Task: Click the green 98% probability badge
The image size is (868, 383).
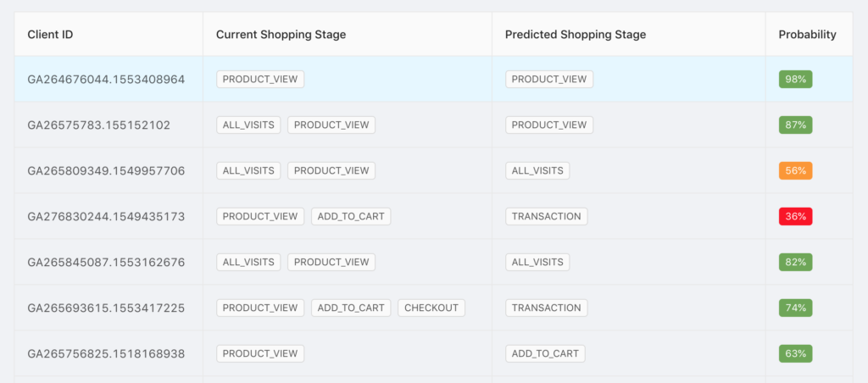Action: click(795, 79)
